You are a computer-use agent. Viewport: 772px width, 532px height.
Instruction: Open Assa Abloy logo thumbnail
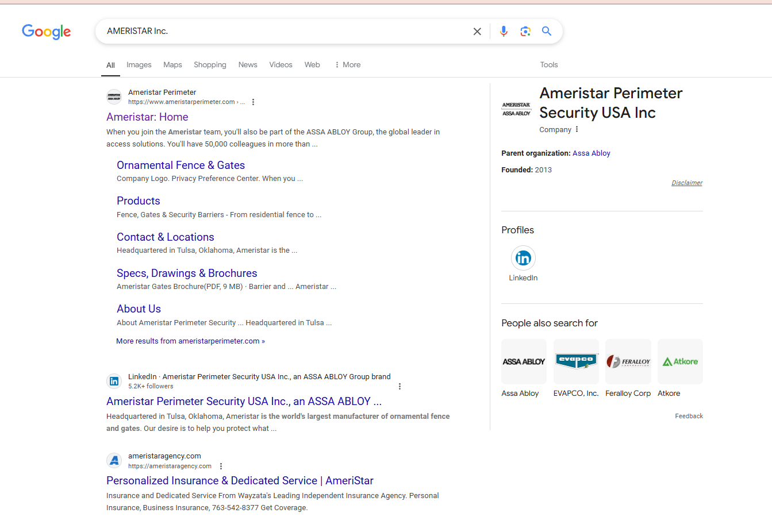(524, 361)
